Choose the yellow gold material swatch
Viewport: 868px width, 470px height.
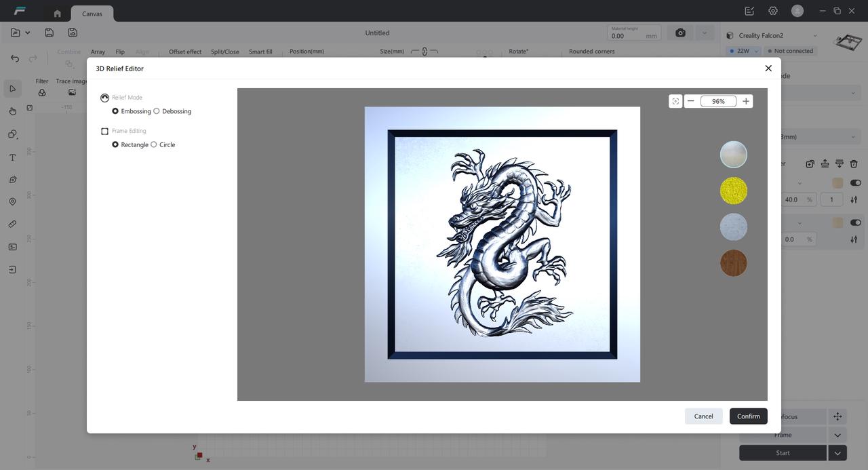[733, 191]
